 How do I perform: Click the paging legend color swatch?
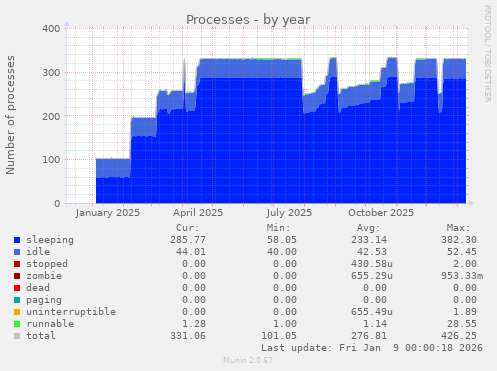[17, 300]
